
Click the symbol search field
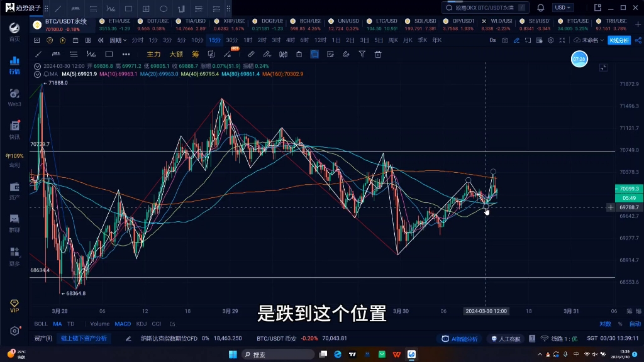[x=485, y=8]
